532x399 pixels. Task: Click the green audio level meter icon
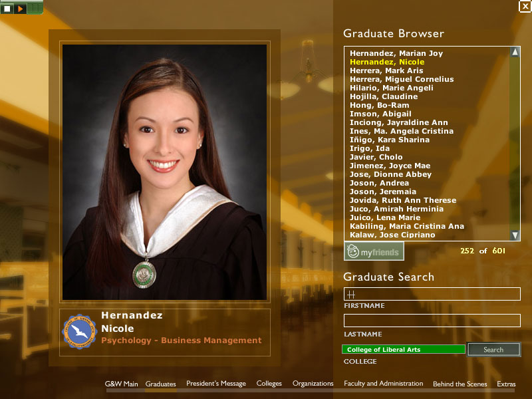coord(35,9)
